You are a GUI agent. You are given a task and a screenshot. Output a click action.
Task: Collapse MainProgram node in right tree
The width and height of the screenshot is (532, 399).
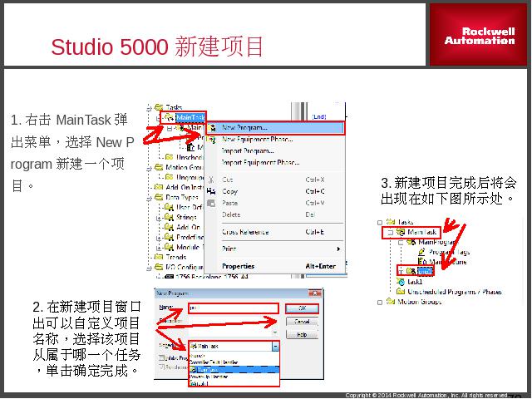(x=401, y=243)
